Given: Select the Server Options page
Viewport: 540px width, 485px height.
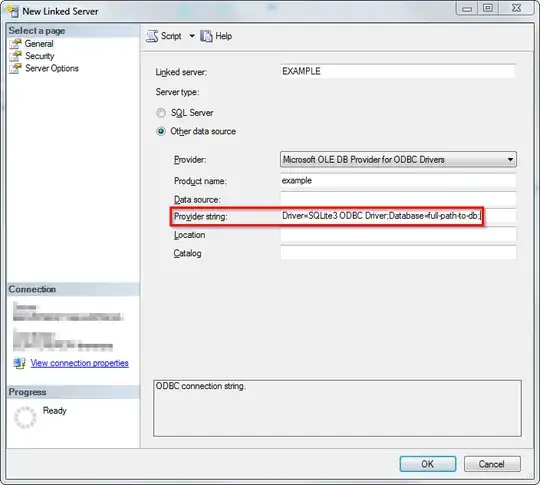Looking at the screenshot, I should [x=52, y=68].
